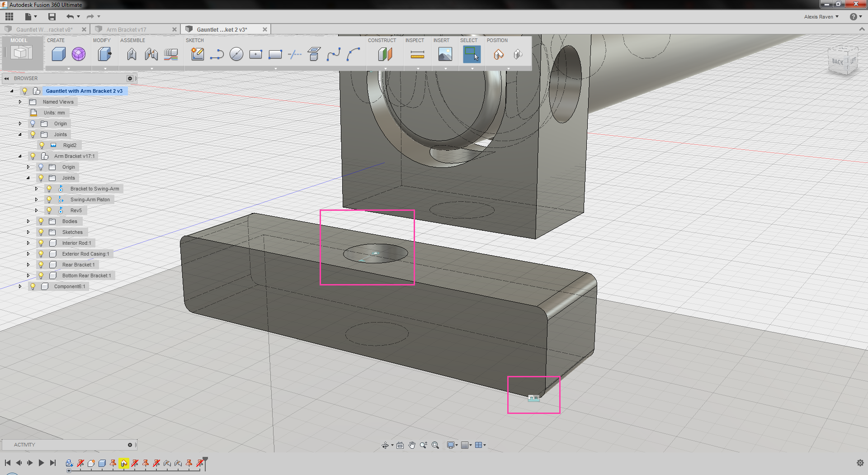Open the Measure tool under INSPECT
Screen dimensions: 868x475
point(417,54)
